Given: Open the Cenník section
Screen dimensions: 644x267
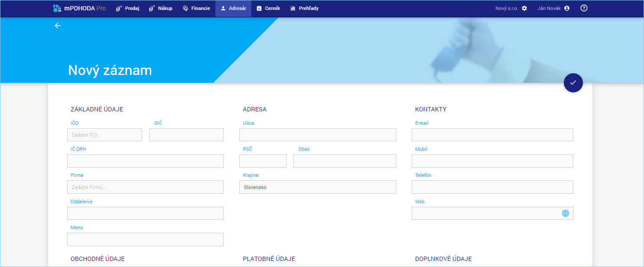Looking at the screenshot, I should [x=268, y=8].
